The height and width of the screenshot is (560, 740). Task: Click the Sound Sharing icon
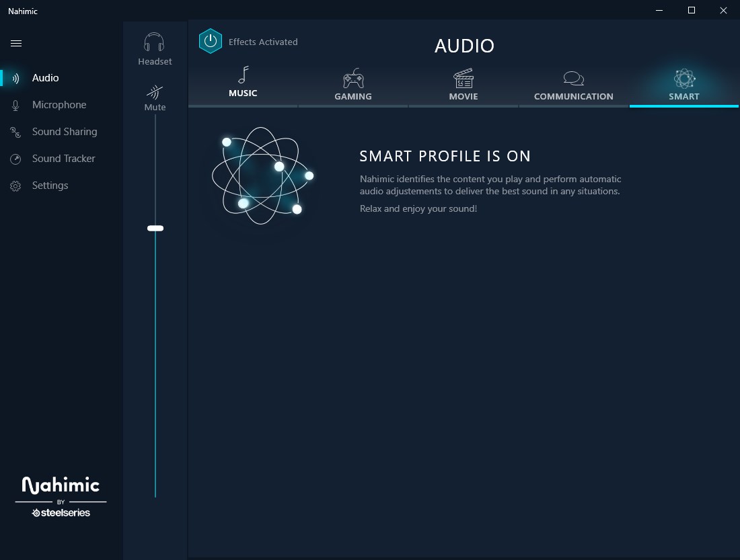(x=14, y=131)
